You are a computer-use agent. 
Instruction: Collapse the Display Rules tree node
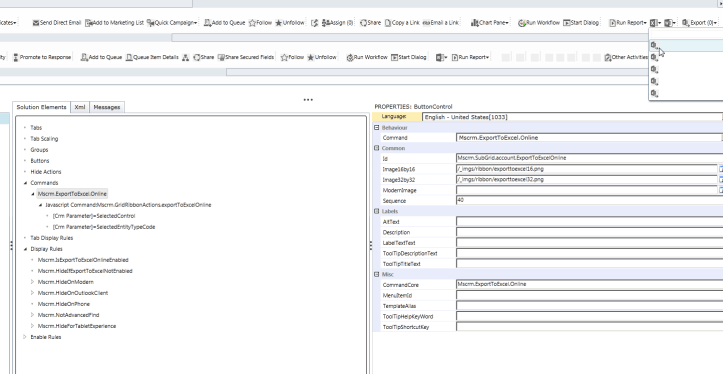point(25,249)
